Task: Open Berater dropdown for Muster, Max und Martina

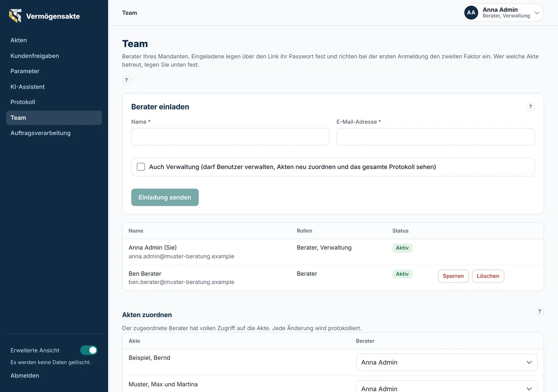Action: [x=446, y=387]
